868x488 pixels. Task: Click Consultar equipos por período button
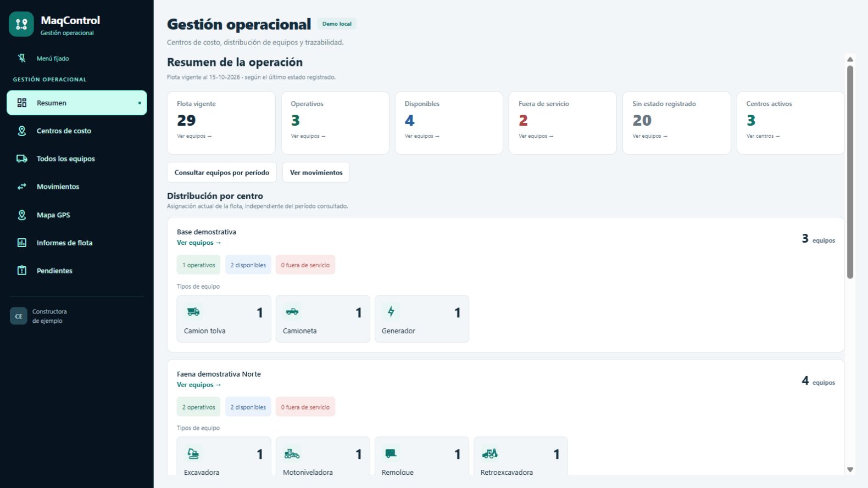[222, 172]
